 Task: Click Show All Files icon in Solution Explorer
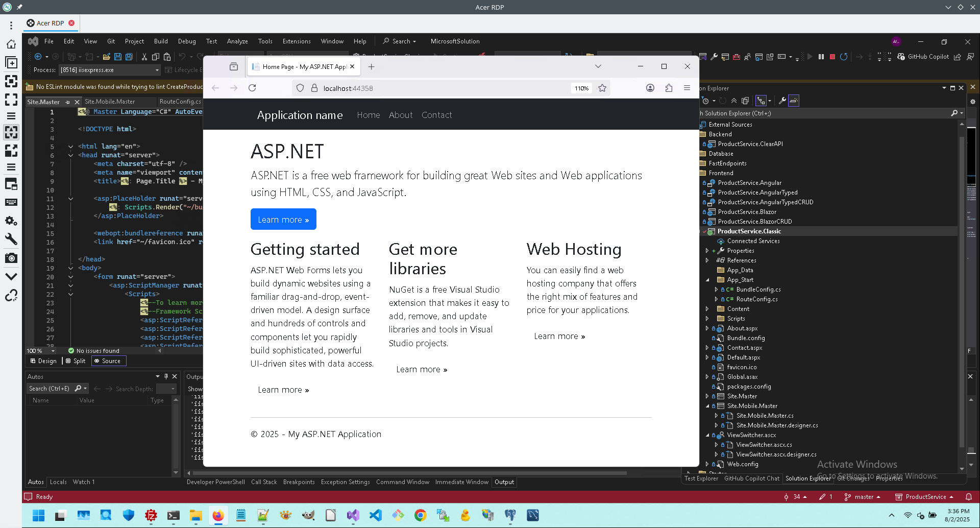click(x=745, y=101)
